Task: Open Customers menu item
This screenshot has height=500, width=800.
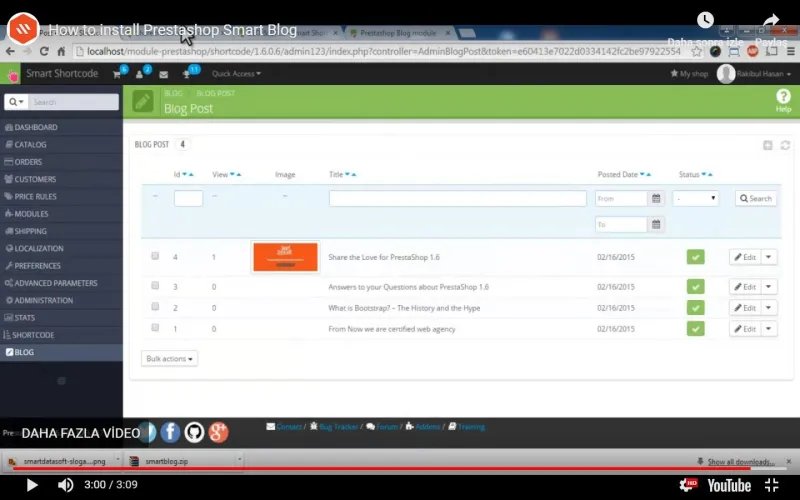Action: 61,179
